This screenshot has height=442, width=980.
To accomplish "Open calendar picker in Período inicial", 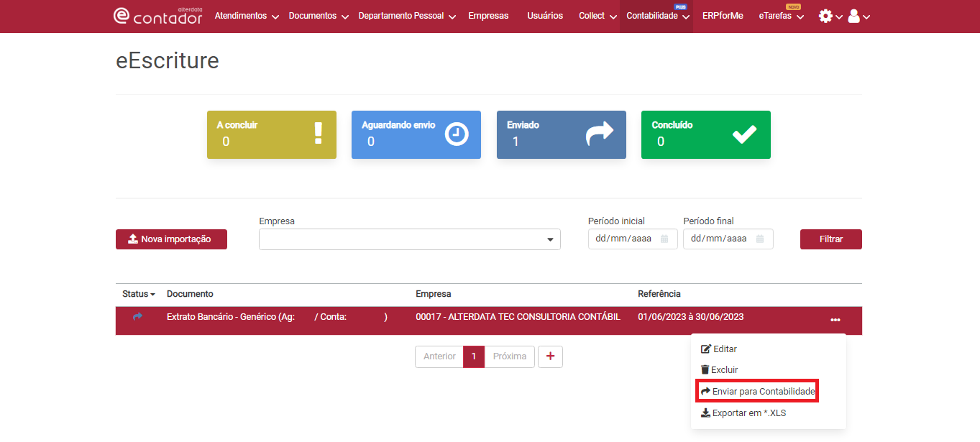I will (x=664, y=239).
